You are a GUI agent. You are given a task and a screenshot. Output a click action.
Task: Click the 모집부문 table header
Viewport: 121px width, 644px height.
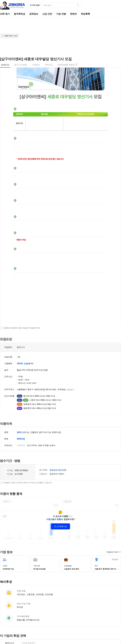pyautogui.click(x=19, y=114)
